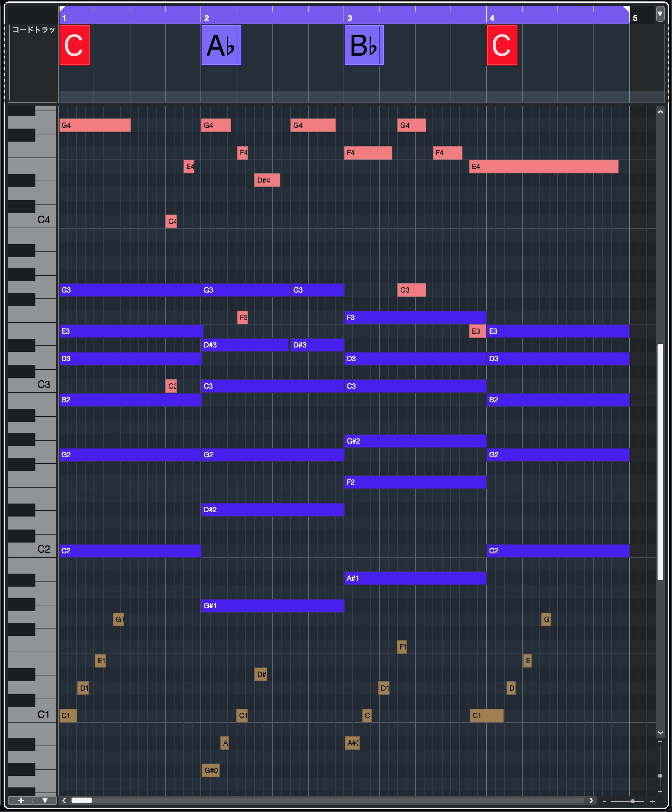
Task: Select the pink E3 note before bar 4
Action: [478, 331]
